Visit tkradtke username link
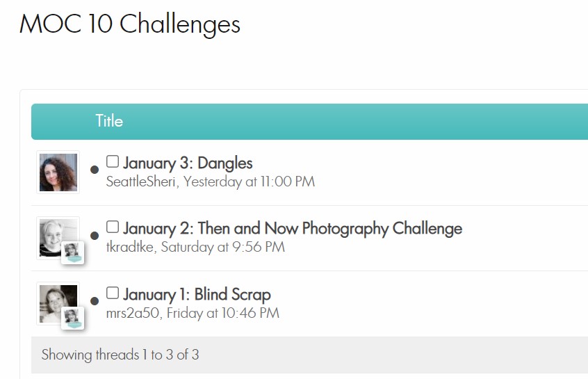The image size is (588, 379). pyautogui.click(x=130, y=248)
